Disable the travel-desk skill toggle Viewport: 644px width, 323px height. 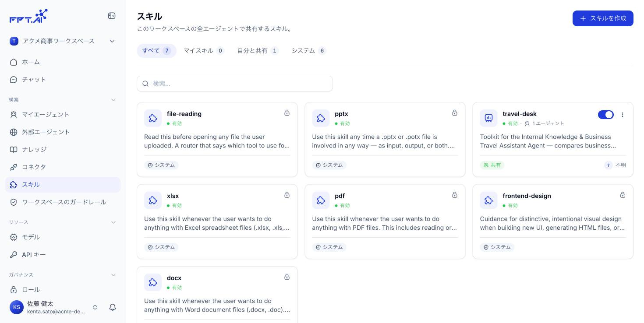pos(606,115)
